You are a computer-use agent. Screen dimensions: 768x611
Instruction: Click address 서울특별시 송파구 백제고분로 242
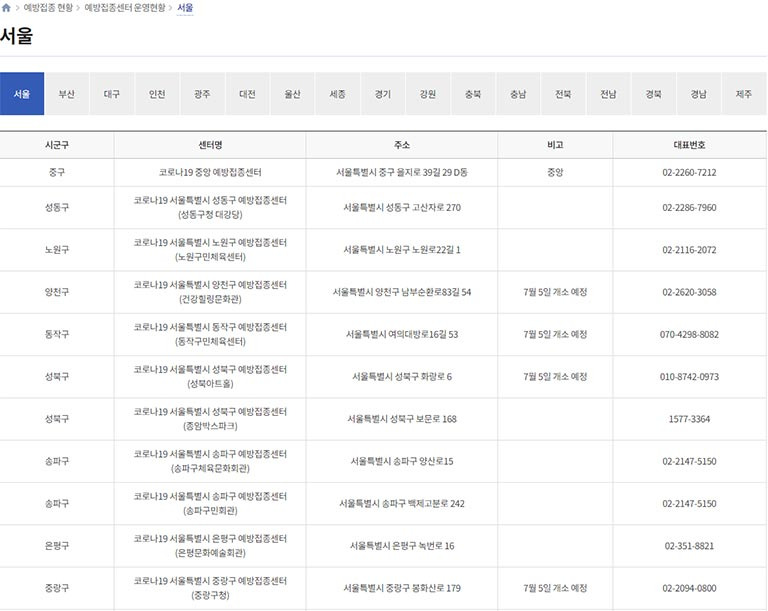[x=402, y=504]
